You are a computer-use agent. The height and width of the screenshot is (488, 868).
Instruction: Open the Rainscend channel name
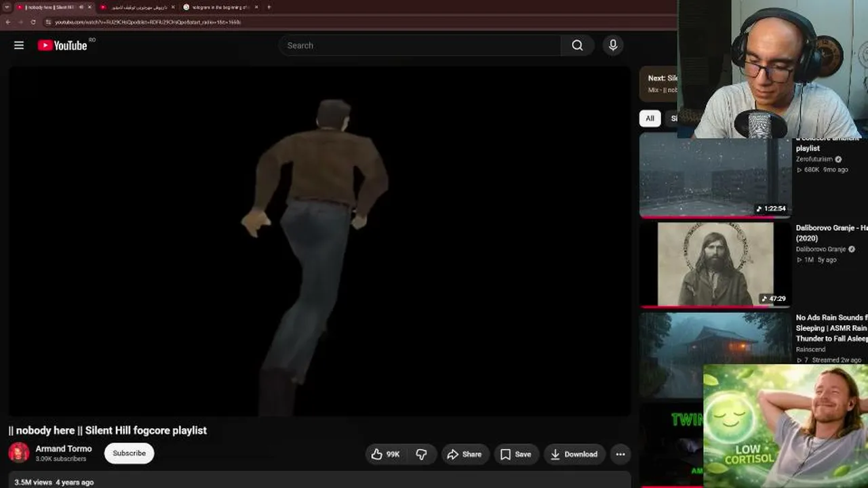810,350
